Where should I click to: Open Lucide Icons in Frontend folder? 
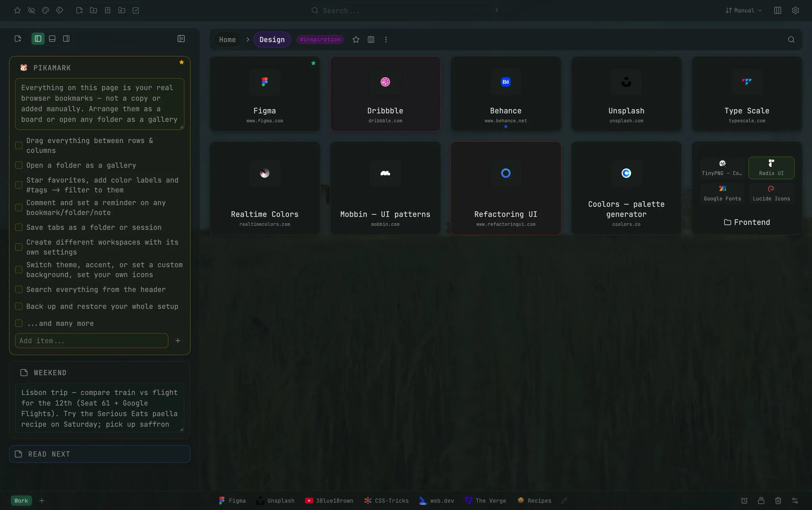[x=771, y=193]
